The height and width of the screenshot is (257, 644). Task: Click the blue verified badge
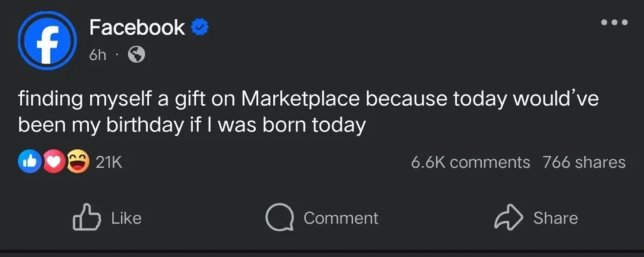[199, 28]
